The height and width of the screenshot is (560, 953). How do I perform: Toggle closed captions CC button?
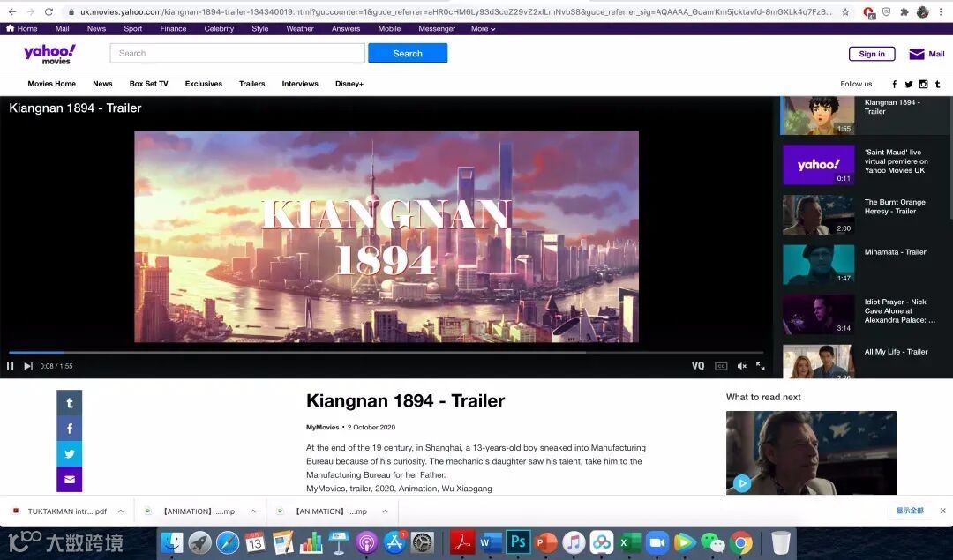(721, 366)
